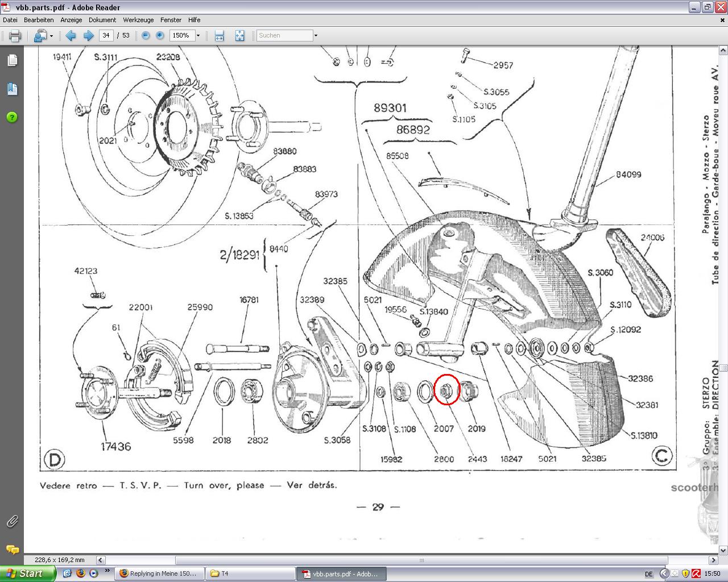This screenshot has height=582, width=728.
Task: Click the fit full page icon
Action: [239, 36]
